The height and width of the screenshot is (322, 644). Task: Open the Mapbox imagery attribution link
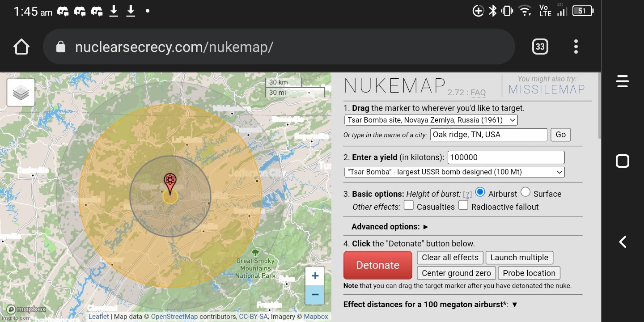tap(316, 317)
